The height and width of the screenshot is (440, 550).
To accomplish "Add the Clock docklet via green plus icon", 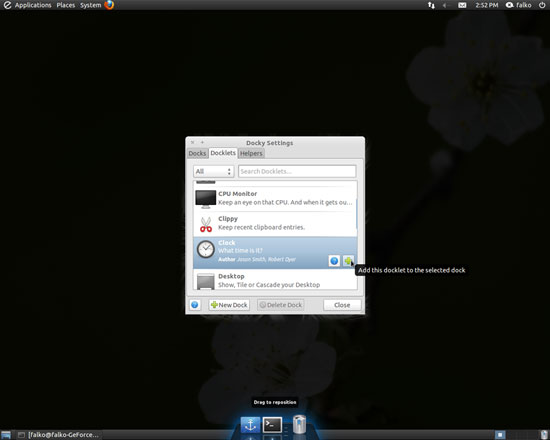I will coord(348,261).
